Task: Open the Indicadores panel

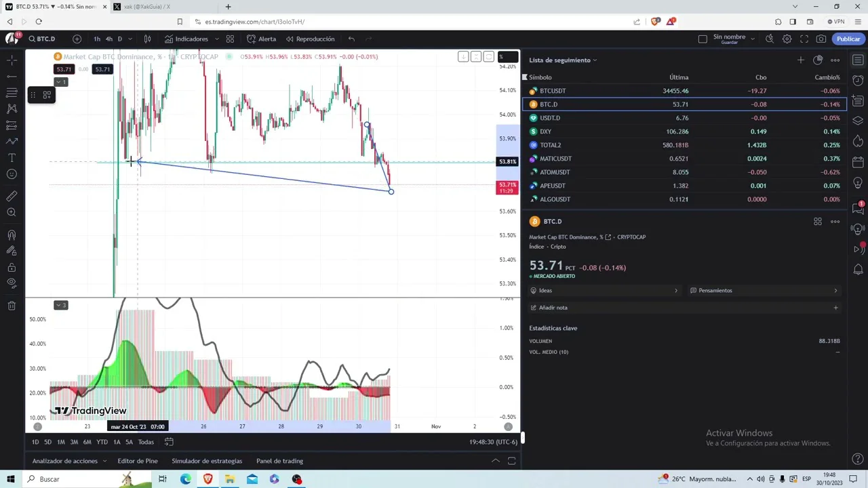Action: pos(186,39)
